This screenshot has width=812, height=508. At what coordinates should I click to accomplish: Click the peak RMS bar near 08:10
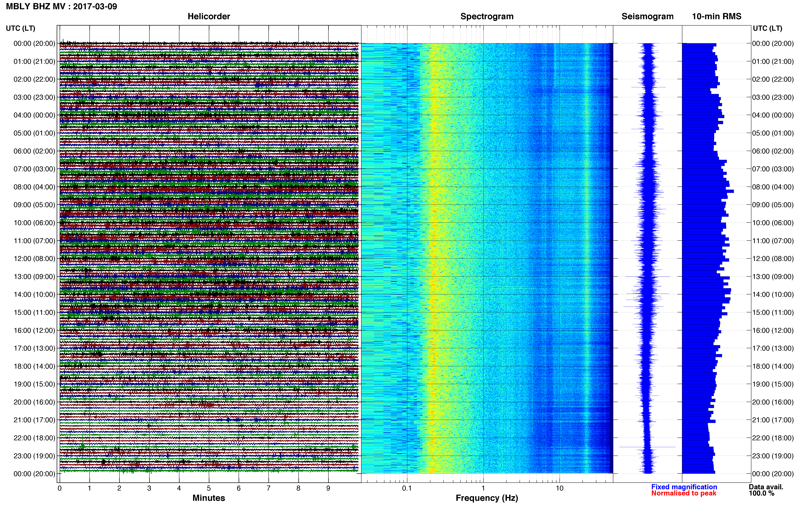(708, 191)
